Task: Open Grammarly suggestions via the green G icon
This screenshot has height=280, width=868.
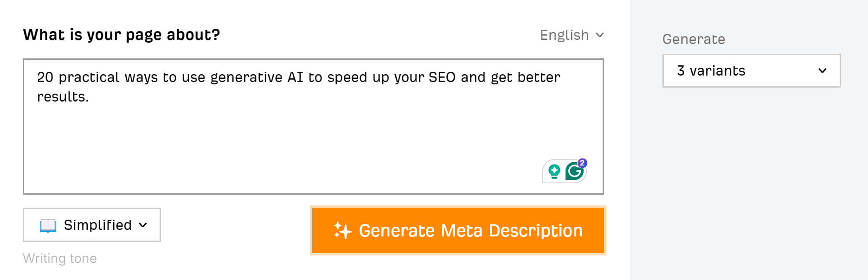Action: 574,171
